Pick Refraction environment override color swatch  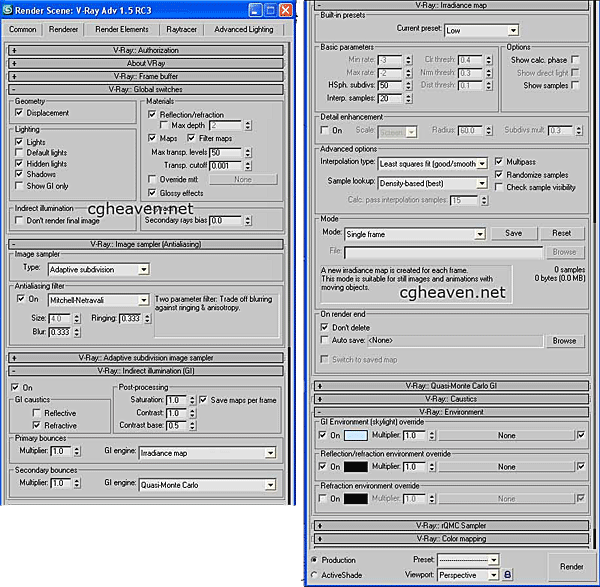[355, 499]
